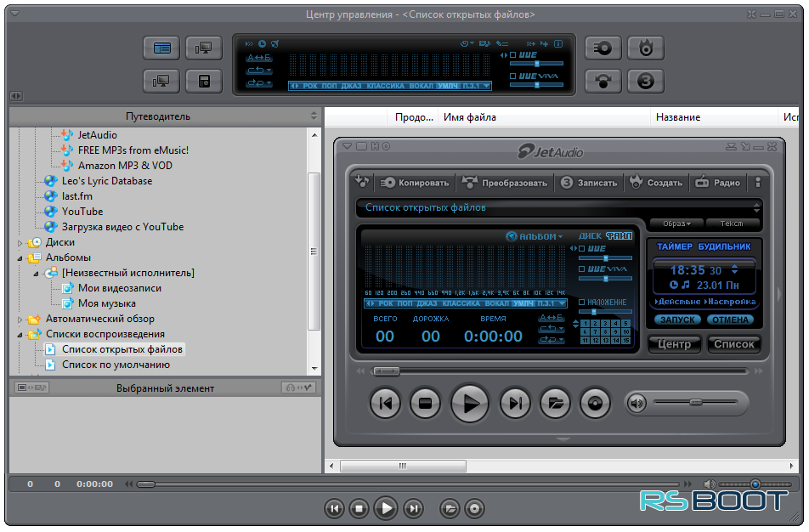Click fast-forward arrows right of player seek bar

[x=758, y=371]
